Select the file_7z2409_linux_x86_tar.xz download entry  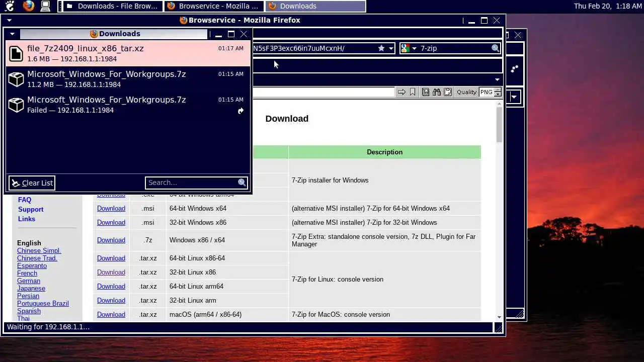pyautogui.click(x=128, y=53)
